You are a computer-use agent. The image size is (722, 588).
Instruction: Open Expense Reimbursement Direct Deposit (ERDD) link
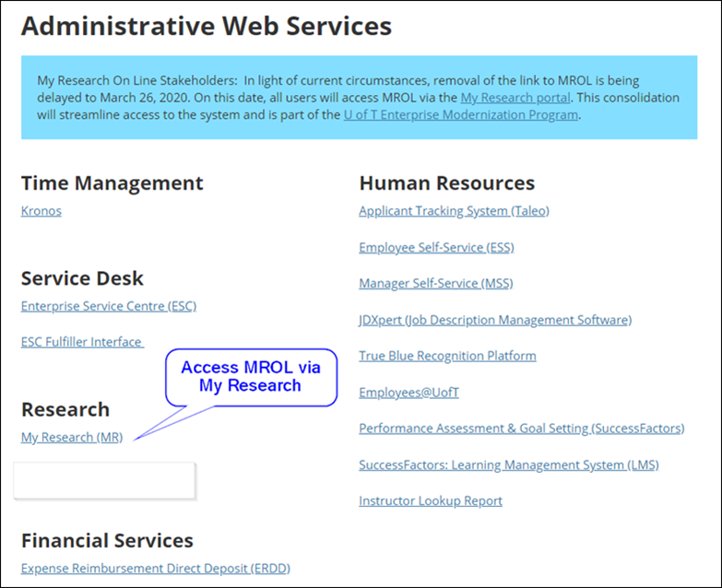coord(156,569)
